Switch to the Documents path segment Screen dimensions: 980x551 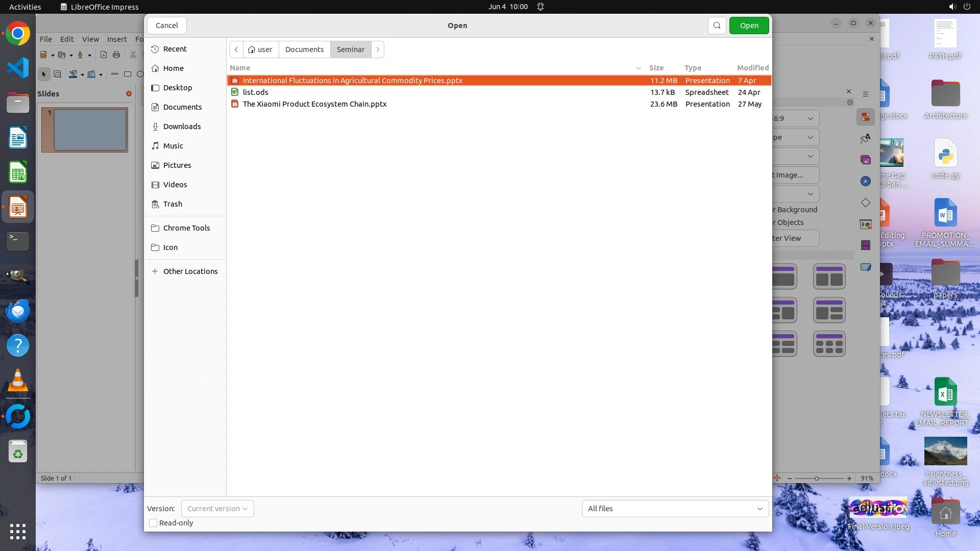tap(304, 49)
